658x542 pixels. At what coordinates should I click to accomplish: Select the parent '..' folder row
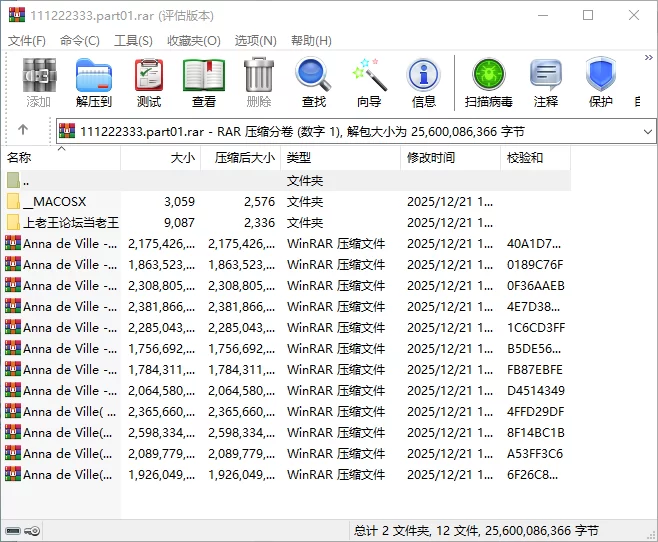pyautogui.click(x=287, y=181)
